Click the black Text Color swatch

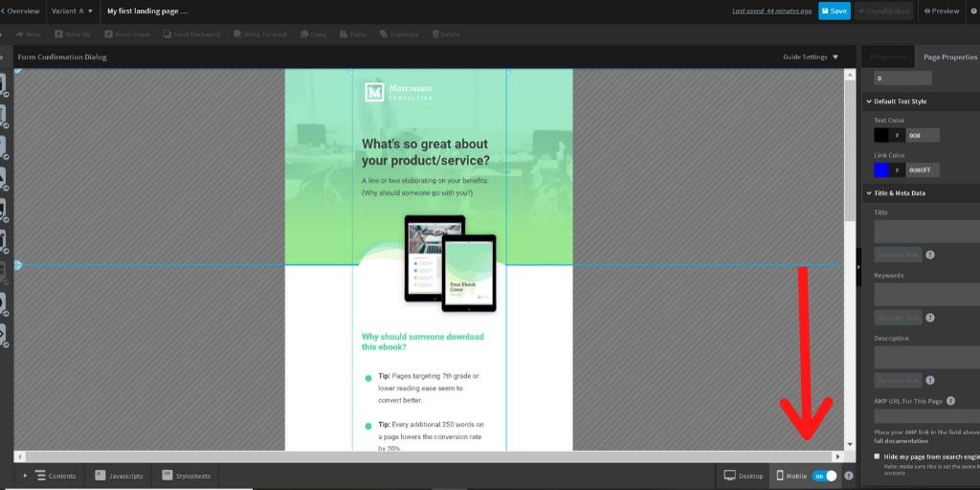click(x=881, y=135)
